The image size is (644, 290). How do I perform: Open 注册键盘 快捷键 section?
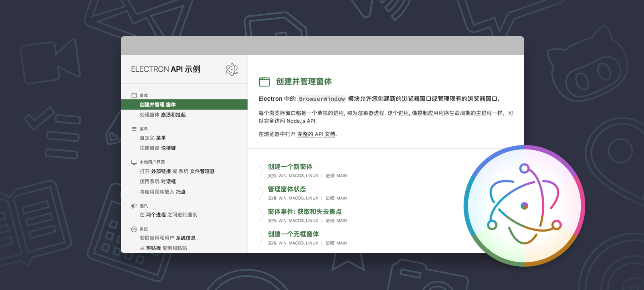pos(158,148)
